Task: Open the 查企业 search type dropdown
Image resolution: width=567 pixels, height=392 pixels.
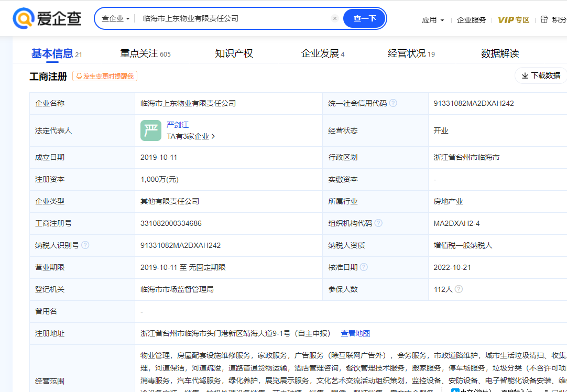Action: click(x=115, y=18)
